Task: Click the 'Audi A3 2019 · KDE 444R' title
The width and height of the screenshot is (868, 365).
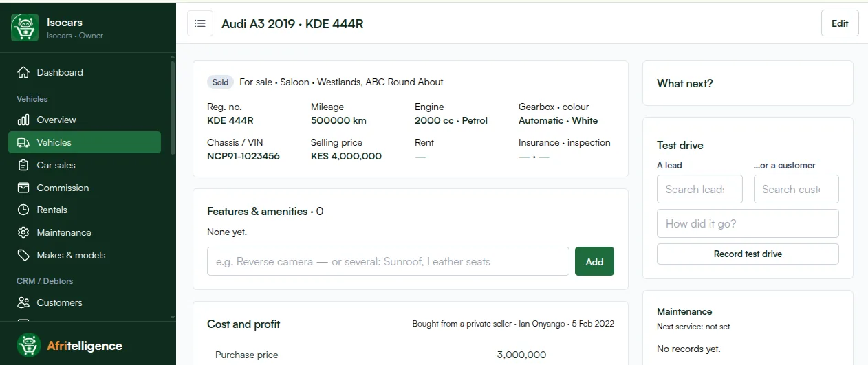Action: click(x=292, y=23)
